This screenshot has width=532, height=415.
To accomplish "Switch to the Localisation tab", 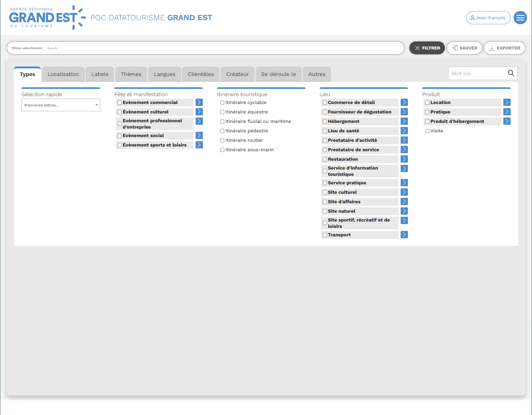I will point(63,74).
